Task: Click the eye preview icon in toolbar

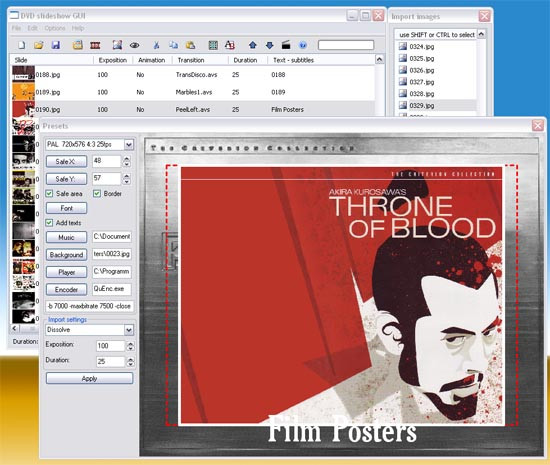Action: pyautogui.click(x=134, y=45)
